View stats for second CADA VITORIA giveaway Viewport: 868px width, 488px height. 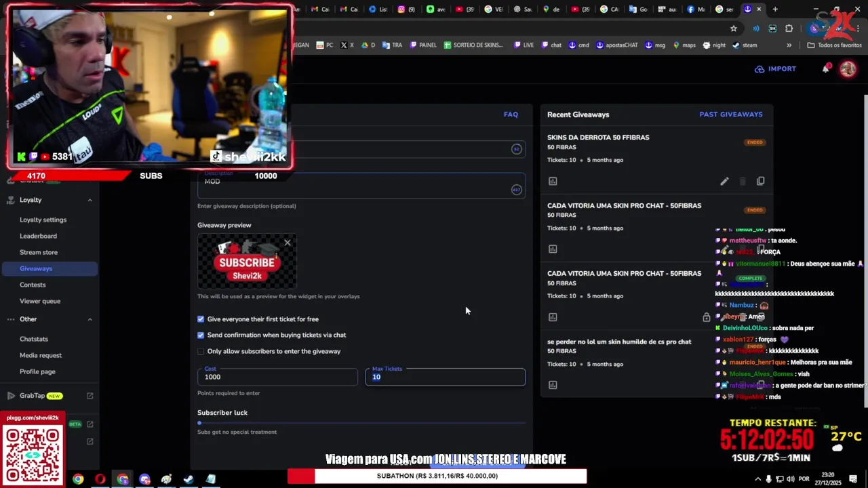(x=553, y=317)
